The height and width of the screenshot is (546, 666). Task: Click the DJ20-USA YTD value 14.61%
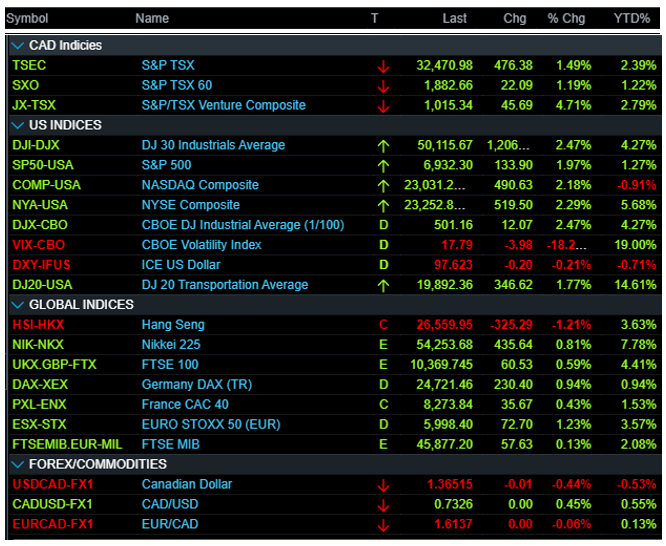pyautogui.click(x=635, y=285)
